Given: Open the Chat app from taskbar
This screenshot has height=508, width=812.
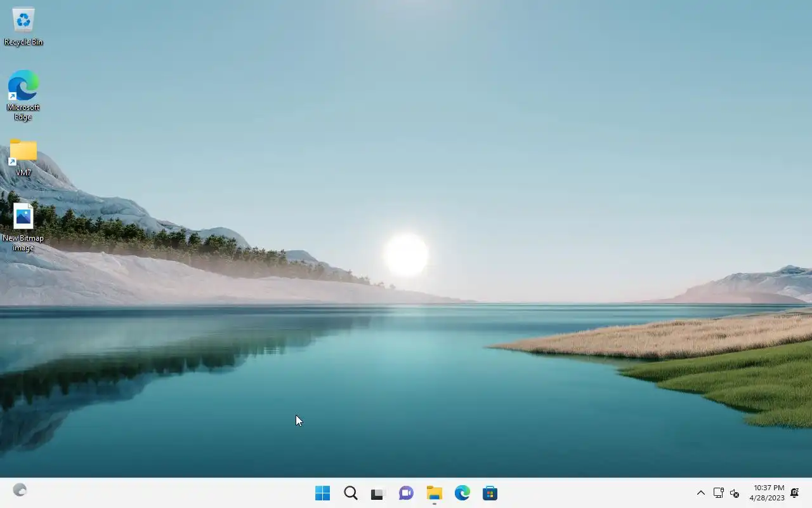Looking at the screenshot, I should (406, 493).
